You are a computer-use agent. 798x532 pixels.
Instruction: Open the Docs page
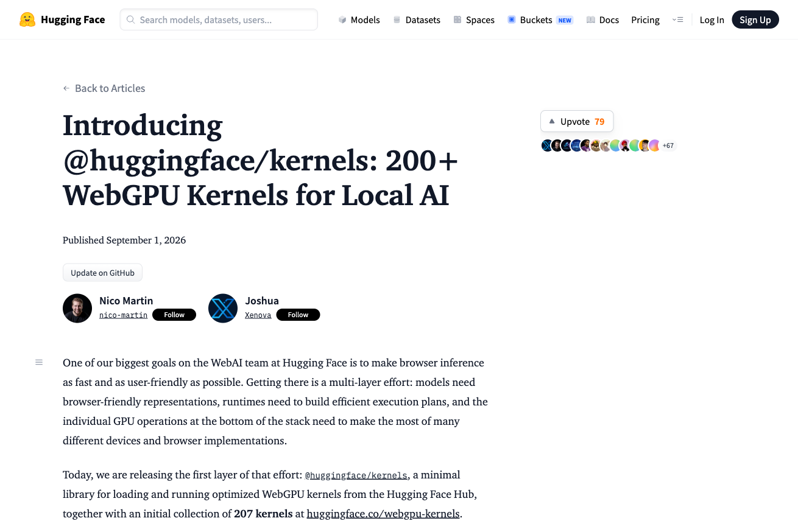tap(602, 19)
